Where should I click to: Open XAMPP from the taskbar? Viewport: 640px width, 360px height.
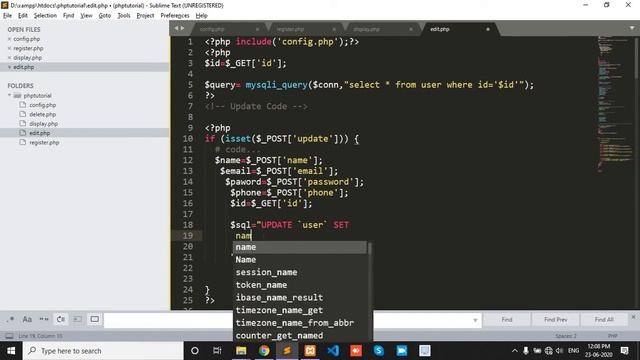(x=310, y=351)
